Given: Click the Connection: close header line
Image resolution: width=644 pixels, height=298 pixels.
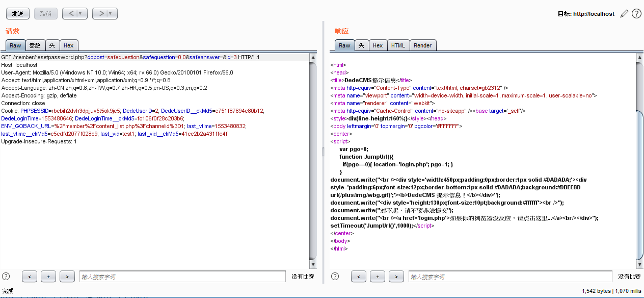Looking at the screenshot, I should pos(23,103).
